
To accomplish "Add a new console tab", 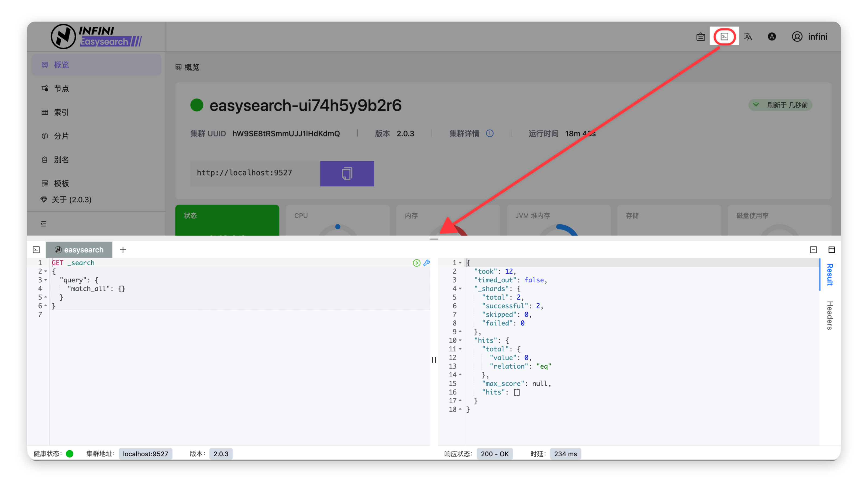I will (123, 250).
